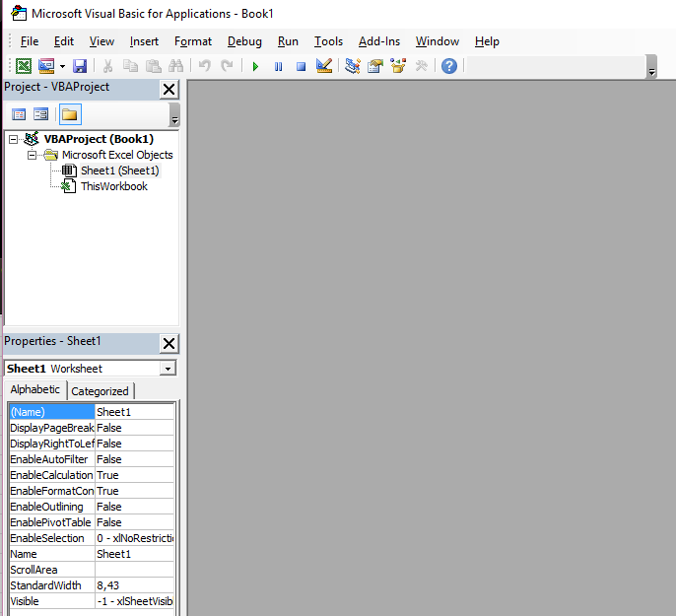
Task: Click the (Name) property value Sheet1
Action: [x=134, y=412]
